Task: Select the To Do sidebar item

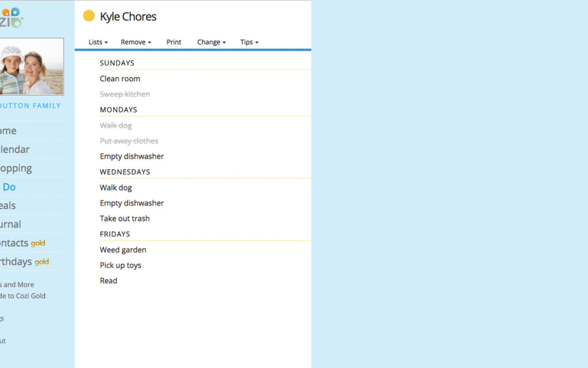Action: pyautogui.click(x=9, y=187)
